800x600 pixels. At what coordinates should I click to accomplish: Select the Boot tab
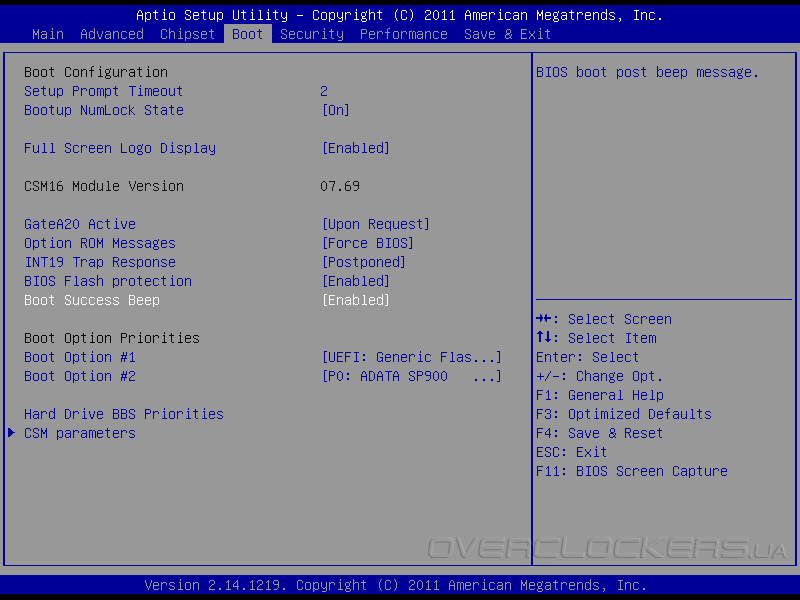tap(247, 34)
